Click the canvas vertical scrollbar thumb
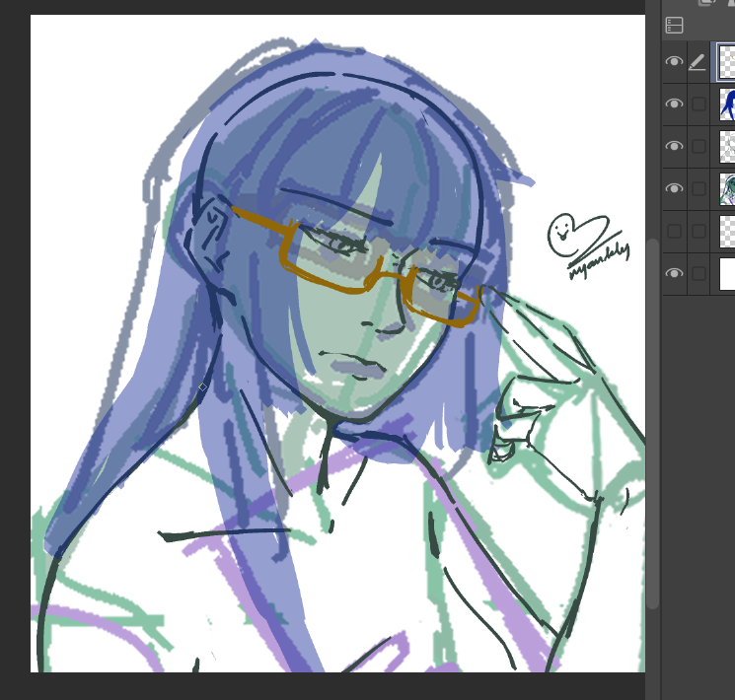This screenshot has width=735, height=700. click(x=652, y=424)
